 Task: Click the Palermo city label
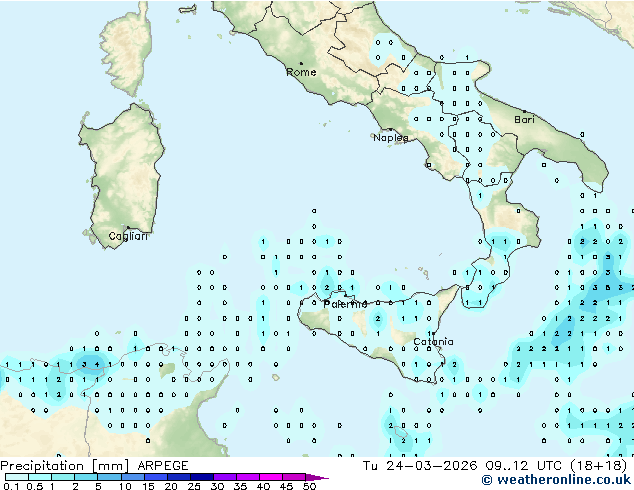345,304
